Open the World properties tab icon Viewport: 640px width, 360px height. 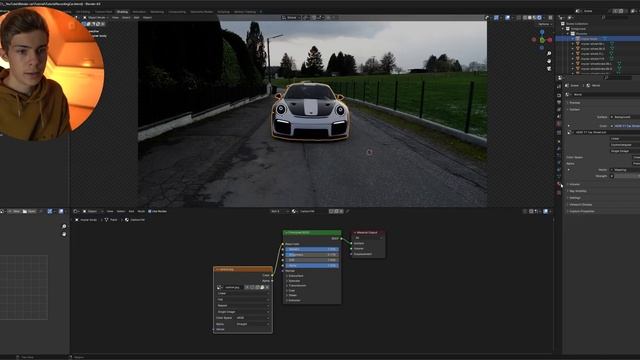click(x=559, y=123)
